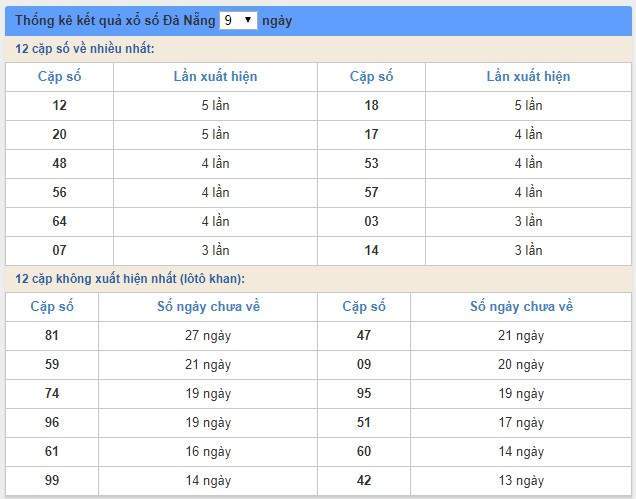Select the '17 ngày' cell beside pair 51
The height and width of the screenshot is (499, 636).
[x=520, y=422]
